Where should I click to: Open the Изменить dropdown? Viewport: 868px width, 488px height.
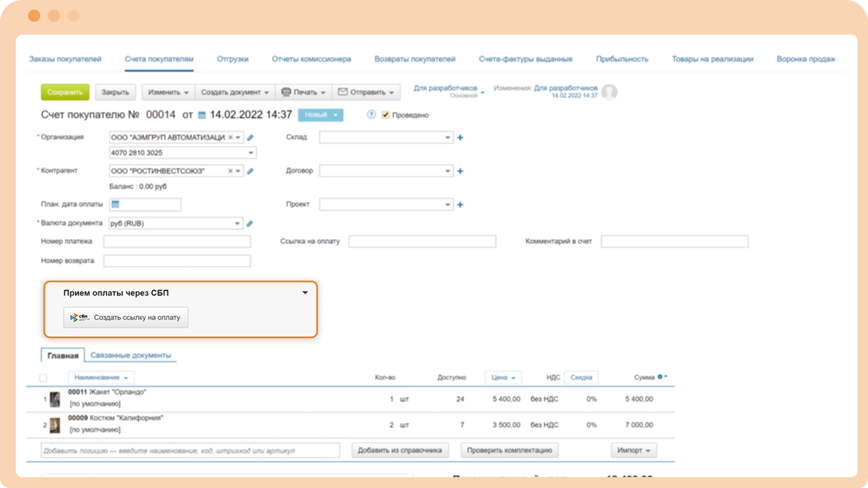point(168,92)
